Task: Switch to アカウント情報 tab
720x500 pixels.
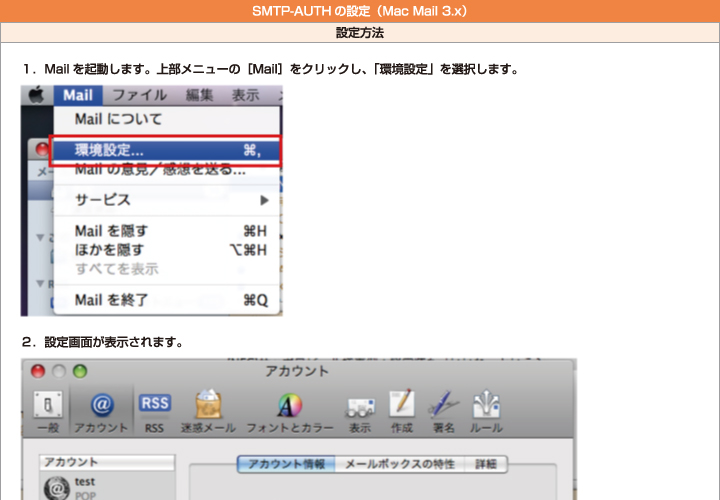Action: point(287,464)
